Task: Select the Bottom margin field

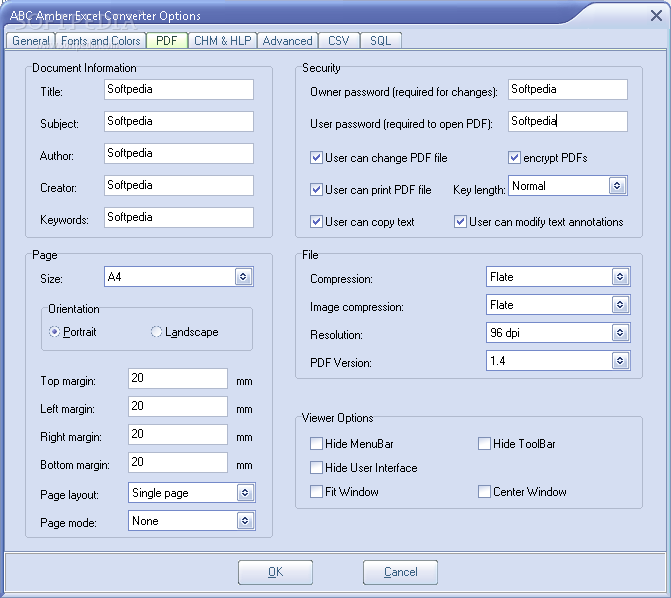Action: click(178, 462)
